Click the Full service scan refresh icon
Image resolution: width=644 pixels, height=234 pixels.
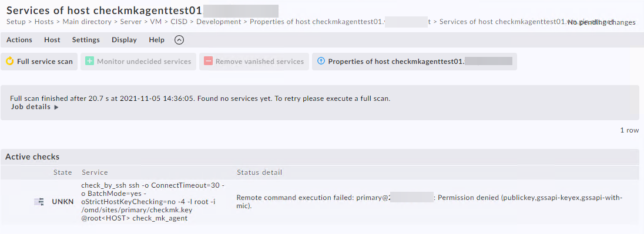(x=9, y=62)
